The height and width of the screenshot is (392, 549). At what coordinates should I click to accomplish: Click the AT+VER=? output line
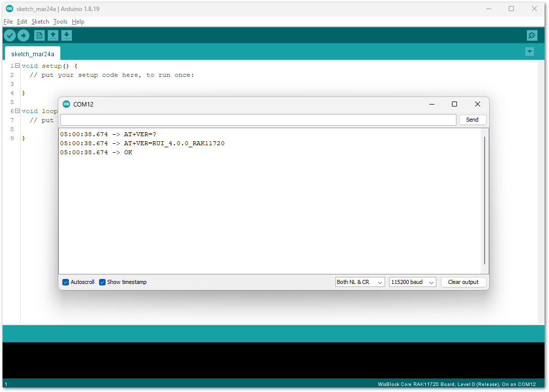click(108, 134)
